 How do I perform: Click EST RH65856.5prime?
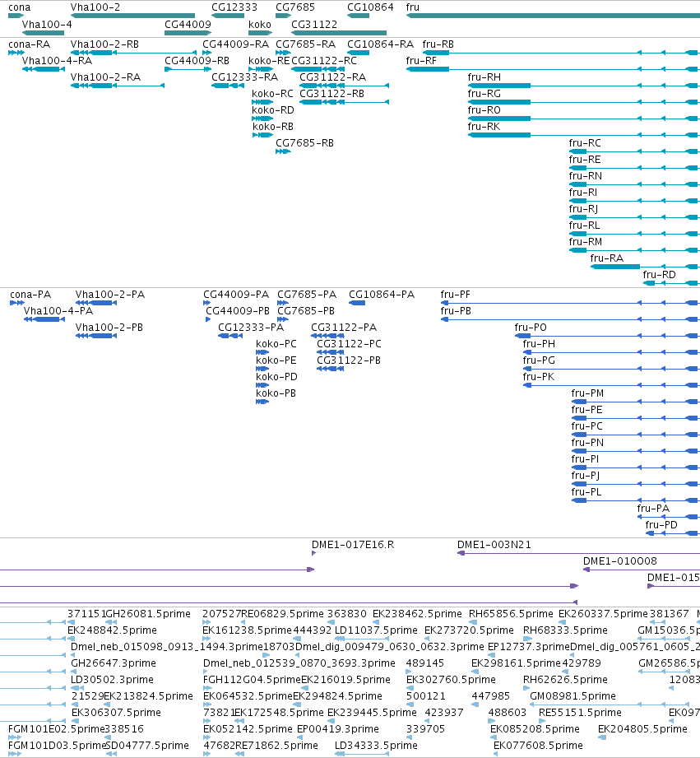[x=511, y=614]
